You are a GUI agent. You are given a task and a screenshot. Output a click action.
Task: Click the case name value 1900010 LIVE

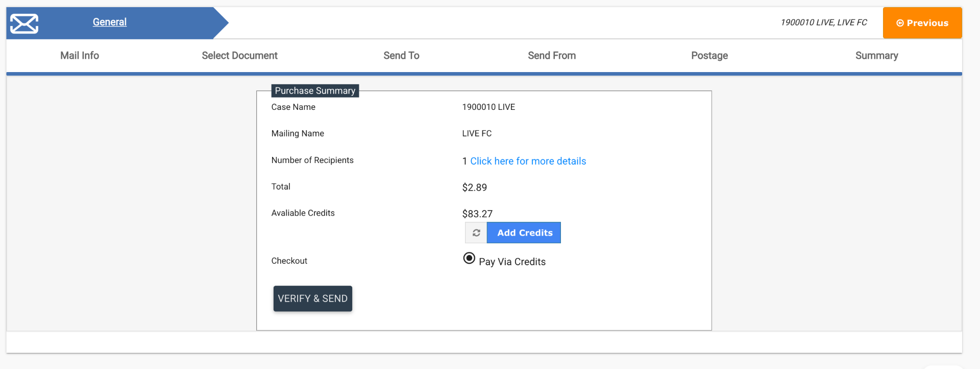click(488, 107)
